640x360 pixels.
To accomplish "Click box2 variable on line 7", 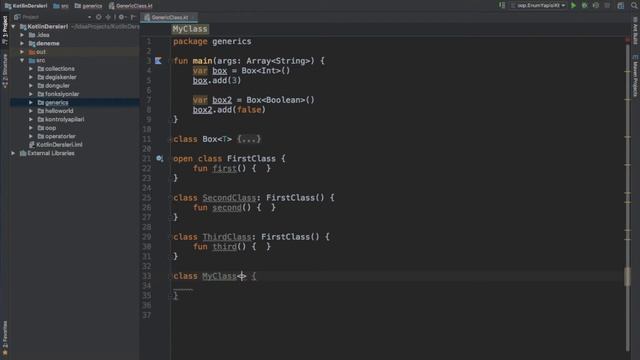I will [x=222, y=100].
